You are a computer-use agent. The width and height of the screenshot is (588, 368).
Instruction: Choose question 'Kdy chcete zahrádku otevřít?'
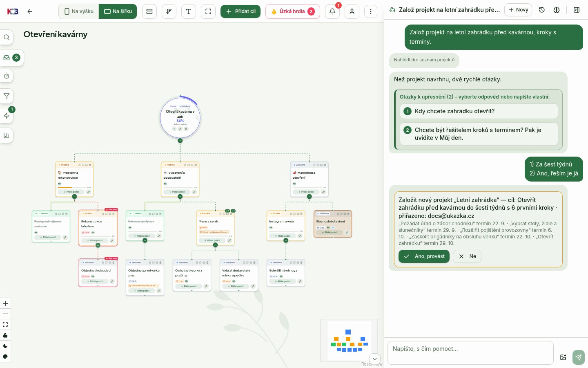click(479, 111)
